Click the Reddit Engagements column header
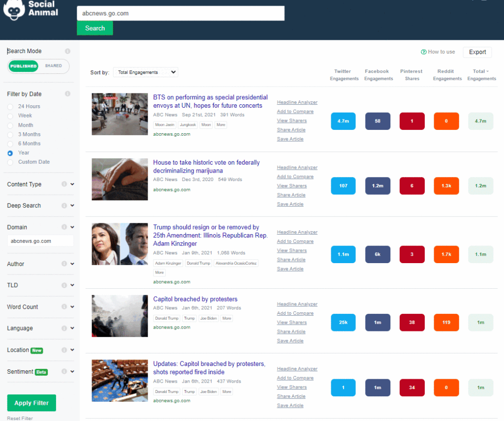 coord(447,75)
